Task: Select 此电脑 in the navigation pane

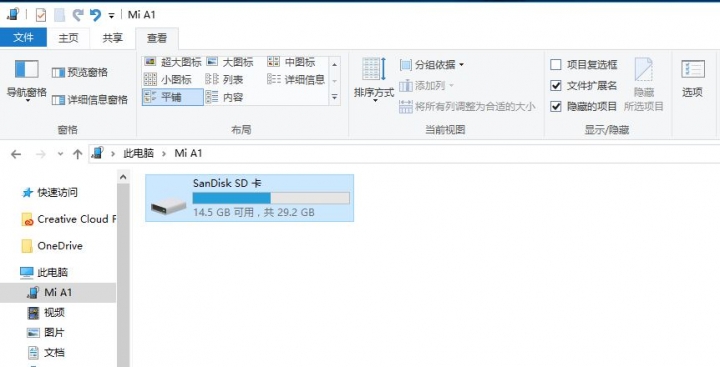Action: (x=44, y=272)
